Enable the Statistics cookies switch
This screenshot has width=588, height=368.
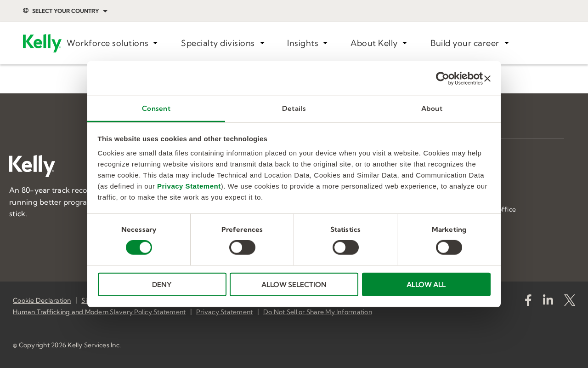(345, 247)
